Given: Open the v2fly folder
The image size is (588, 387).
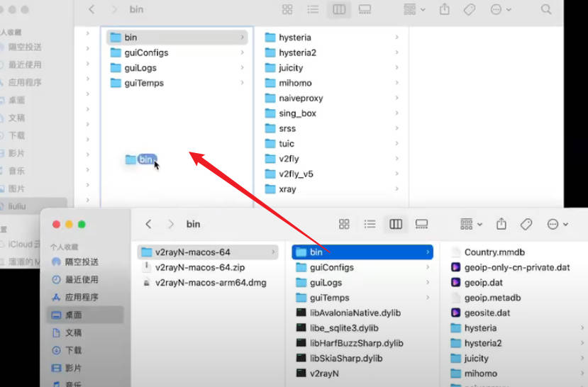Looking at the screenshot, I should tap(331, 159).
